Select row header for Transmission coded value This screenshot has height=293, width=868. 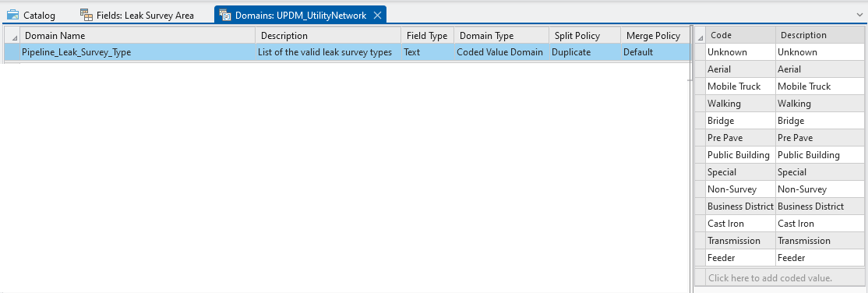click(700, 241)
